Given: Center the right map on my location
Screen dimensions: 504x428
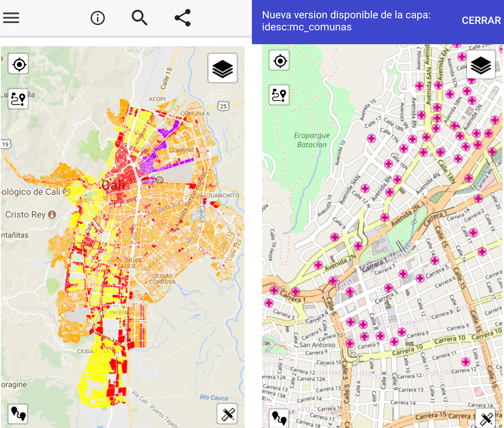Looking at the screenshot, I should coord(279,61).
